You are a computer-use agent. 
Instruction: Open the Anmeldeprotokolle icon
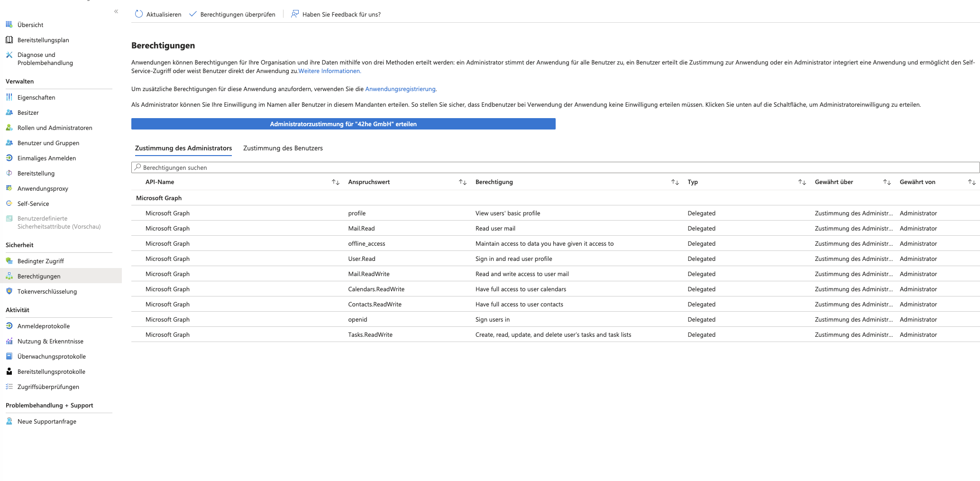[9, 325]
